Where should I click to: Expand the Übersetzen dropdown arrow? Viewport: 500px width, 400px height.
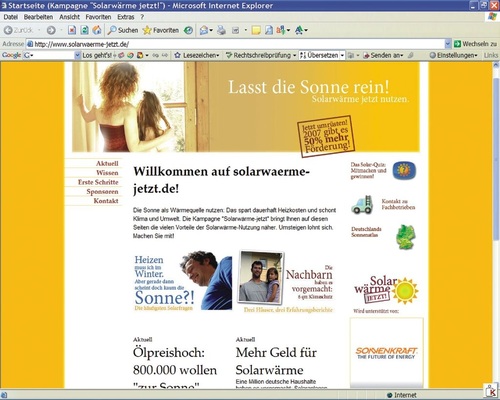click(x=342, y=55)
